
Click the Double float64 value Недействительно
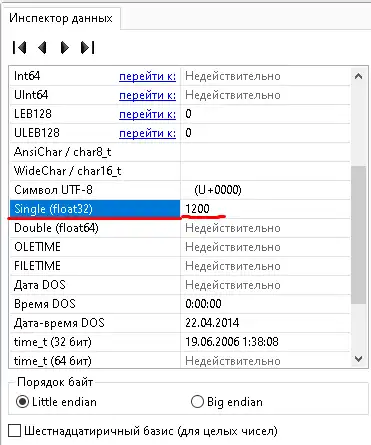tap(233, 228)
